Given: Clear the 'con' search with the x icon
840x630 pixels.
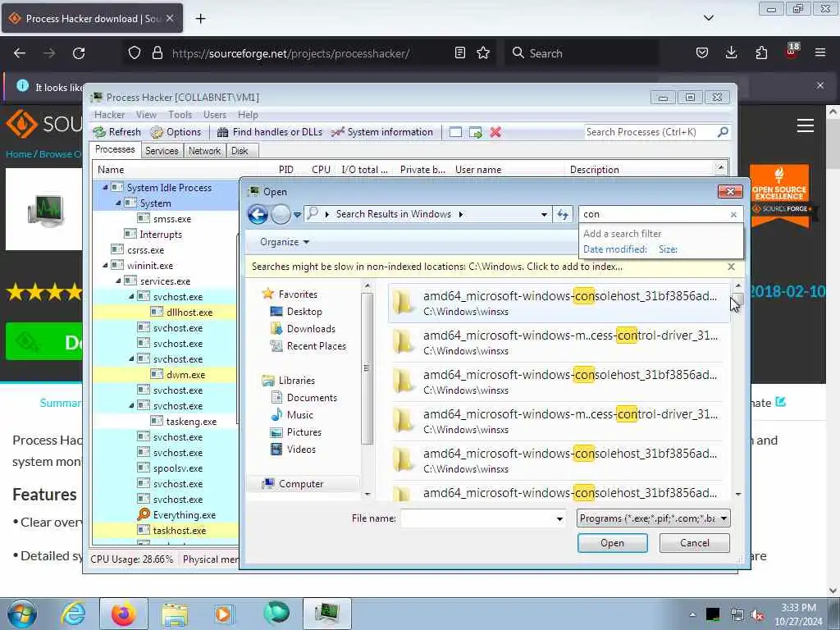Looking at the screenshot, I should [x=733, y=214].
